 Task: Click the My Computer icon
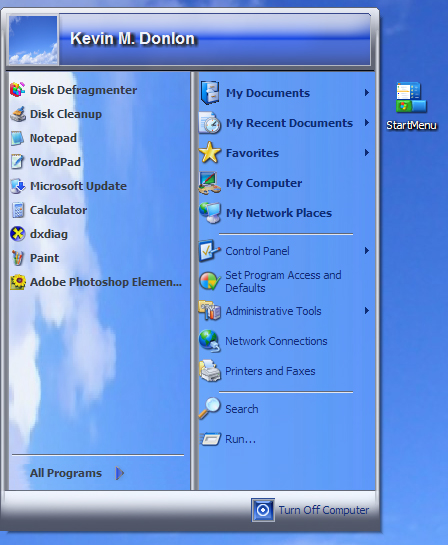click(210, 183)
